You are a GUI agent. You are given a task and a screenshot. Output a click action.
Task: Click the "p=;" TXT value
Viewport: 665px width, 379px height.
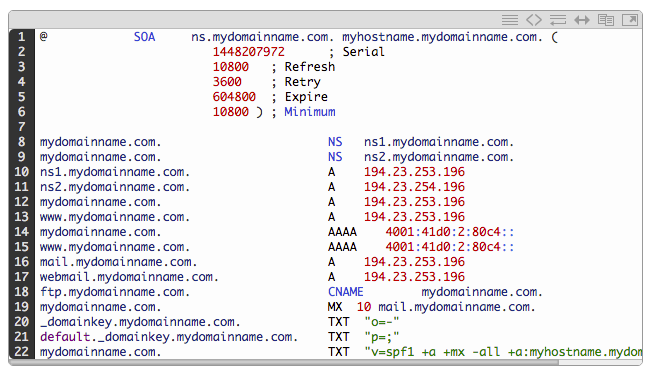click(x=382, y=337)
